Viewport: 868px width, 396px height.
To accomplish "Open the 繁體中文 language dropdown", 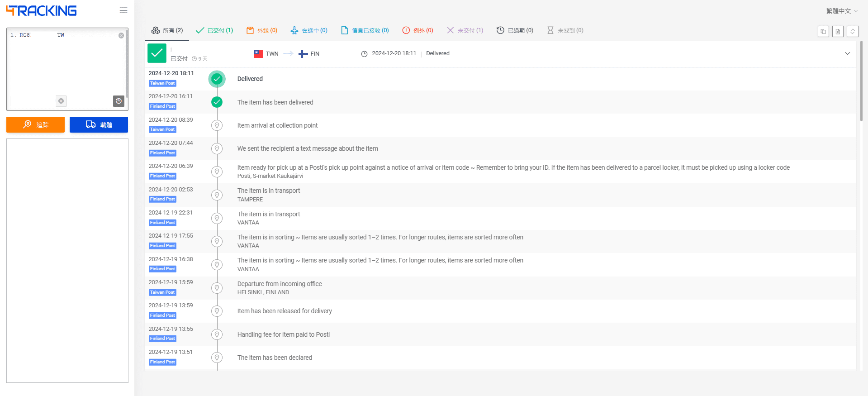I will (x=842, y=11).
